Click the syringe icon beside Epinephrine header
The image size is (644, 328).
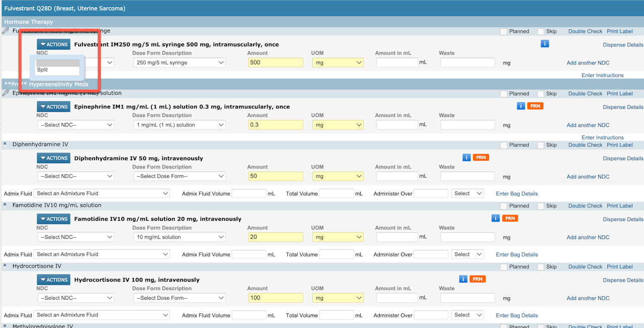pos(6,93)
